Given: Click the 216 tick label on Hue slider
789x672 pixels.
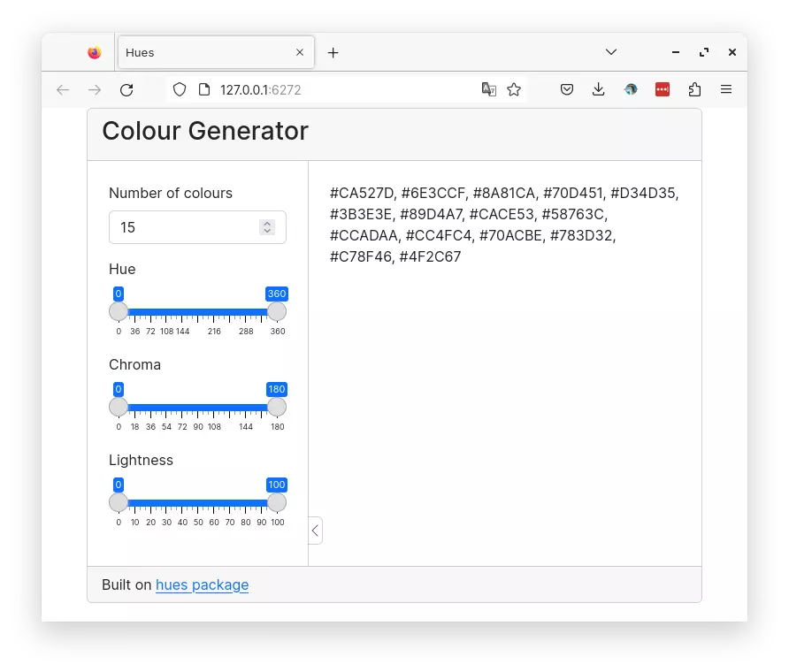Looking at the screenshot, I should click(x=214, y=332).
